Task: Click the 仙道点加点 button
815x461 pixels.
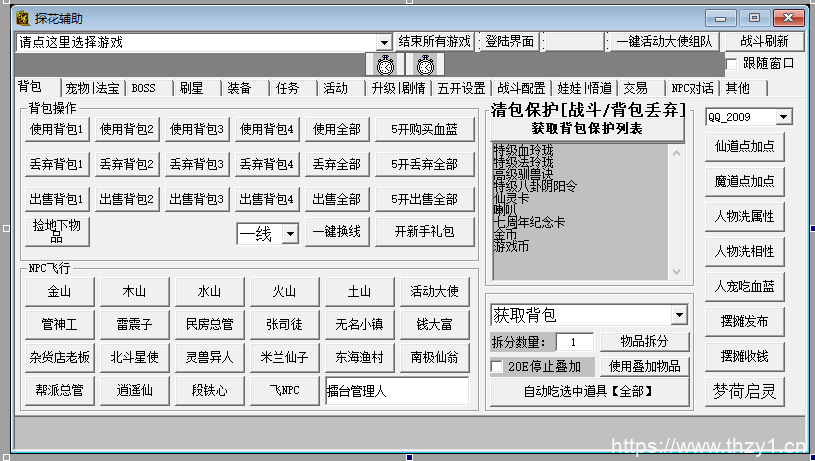Action: [744, 147]
